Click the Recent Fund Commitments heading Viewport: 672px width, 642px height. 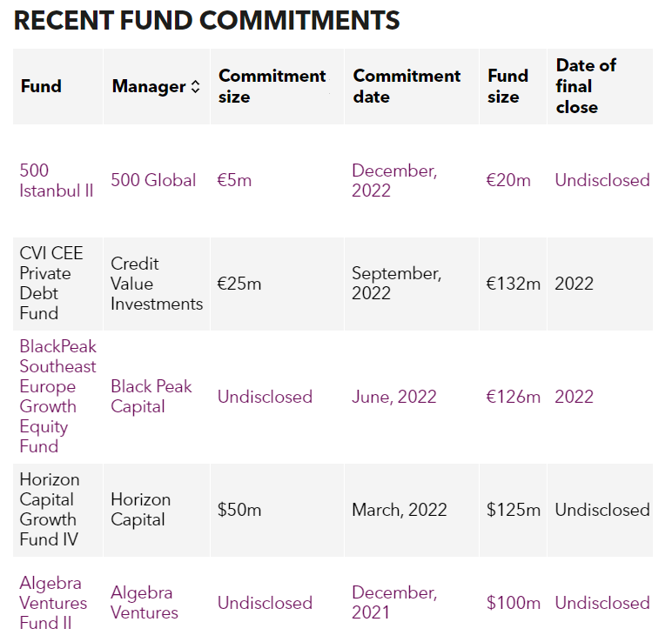pos(206,20)
